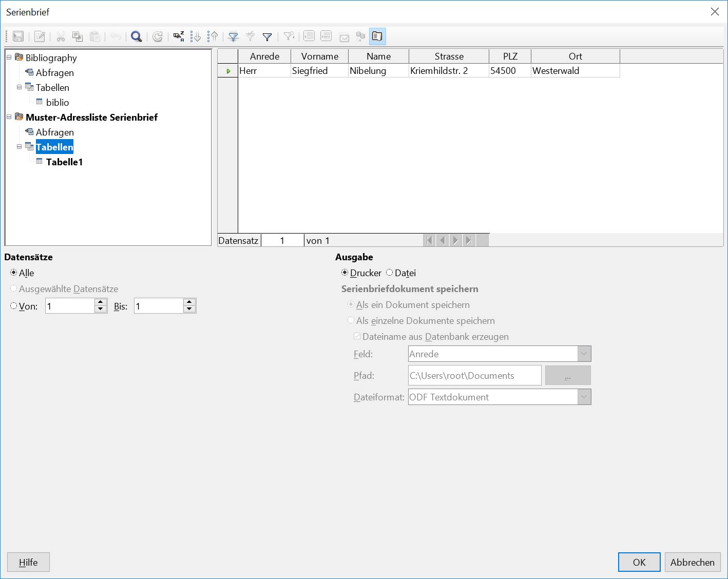Go to previous record navigation button
Image resolution: width=728 pixels, height=579 pixels.
443,240
